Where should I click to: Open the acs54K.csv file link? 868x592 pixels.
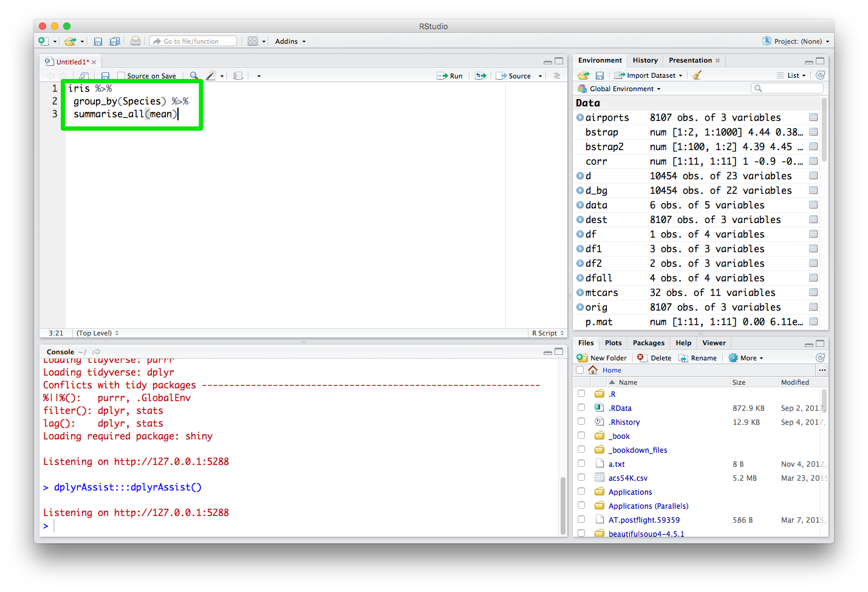tap(628, 478)
